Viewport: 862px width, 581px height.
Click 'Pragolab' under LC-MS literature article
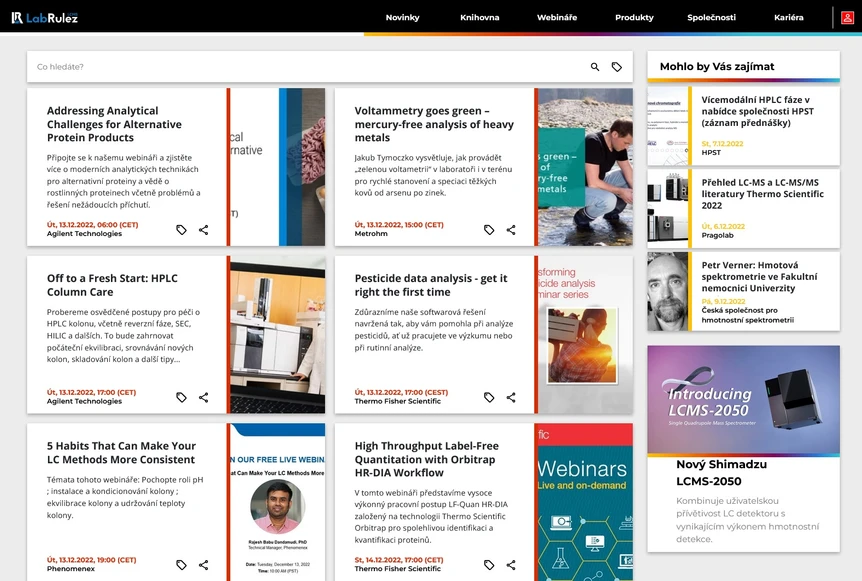pos(717,235)
